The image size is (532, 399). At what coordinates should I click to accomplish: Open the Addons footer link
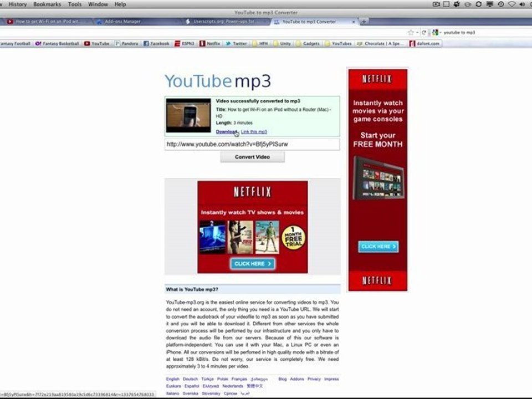click(x=297, y=379)
